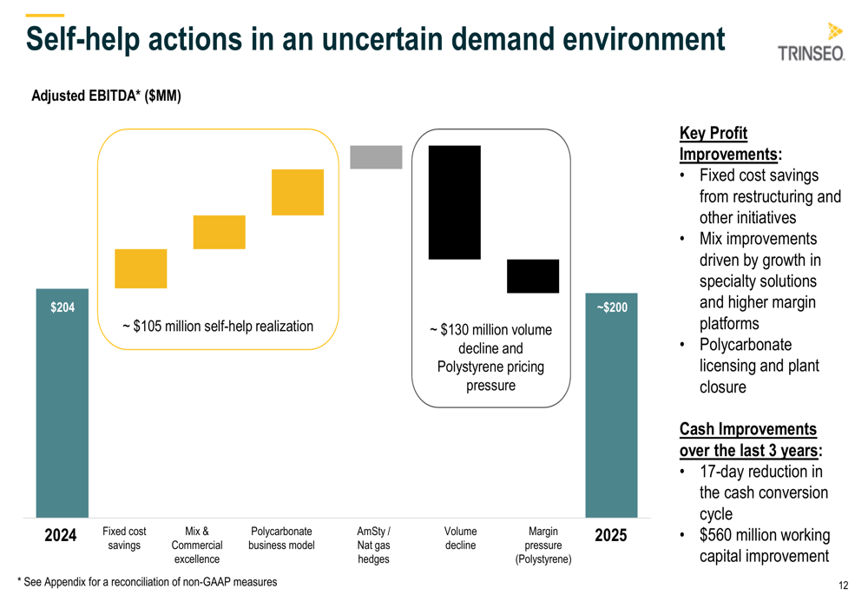Click the $130 million volume decline callout text

pos(490,357)
